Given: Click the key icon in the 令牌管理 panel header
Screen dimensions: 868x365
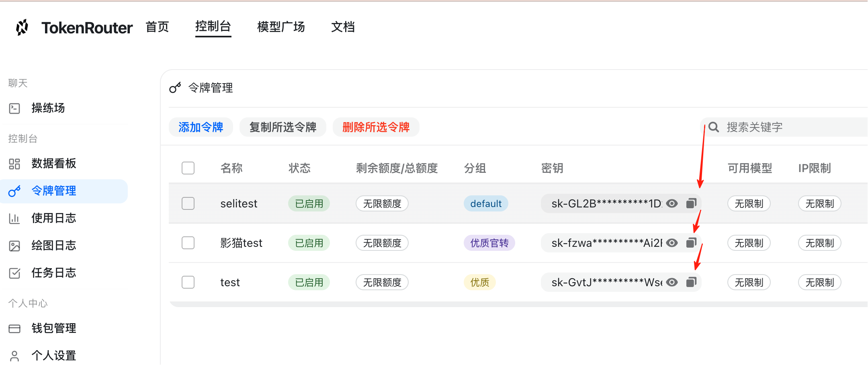Looking at the screenshot, I should tap(175, 87).
